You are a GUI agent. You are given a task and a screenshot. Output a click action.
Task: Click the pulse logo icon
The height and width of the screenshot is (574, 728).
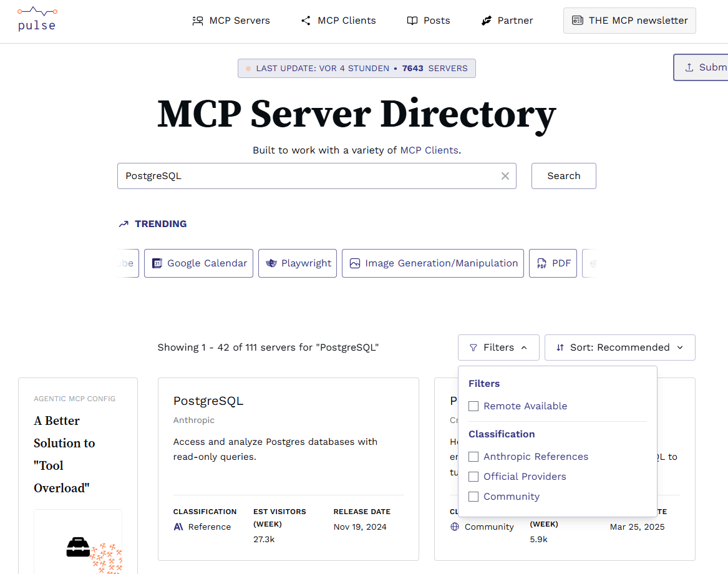pyautogui.click(x=36, y=11)
